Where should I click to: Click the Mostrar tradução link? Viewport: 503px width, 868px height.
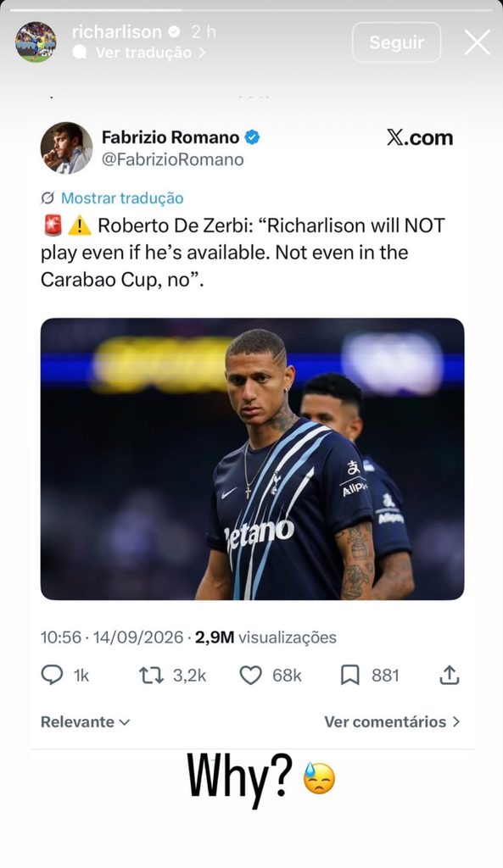pos(122,198)
